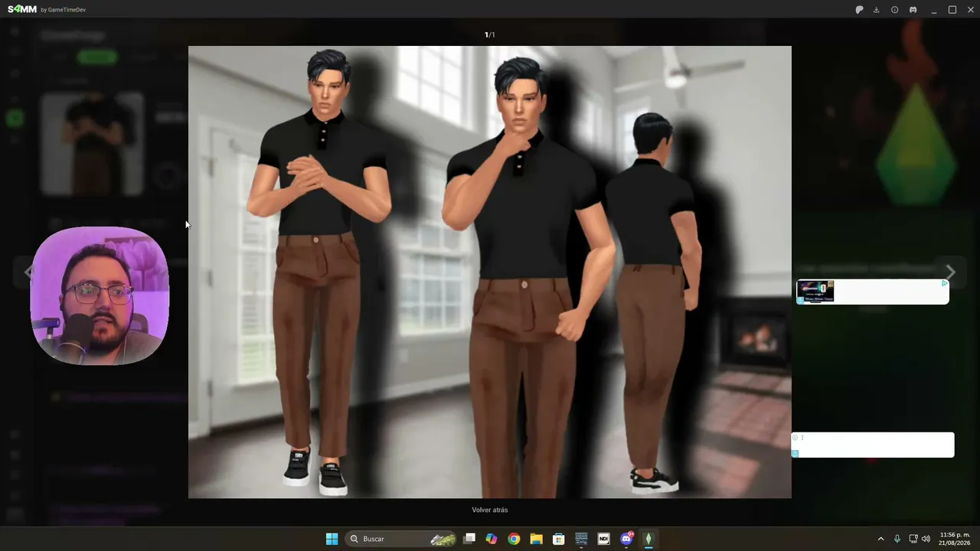The image size is (980, 551).
Task: Open Google Chrome from the taskbar
Action: pyautogui.click(x=514, y=539)
